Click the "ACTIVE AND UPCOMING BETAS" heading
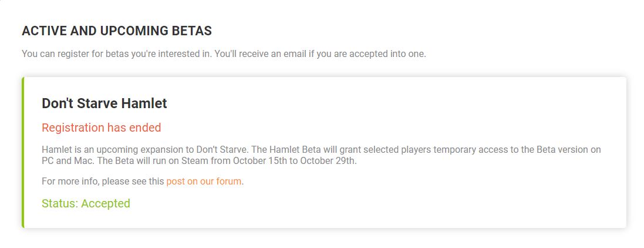The width and height of the screenshot is (644, 248). tap(117, 31)
